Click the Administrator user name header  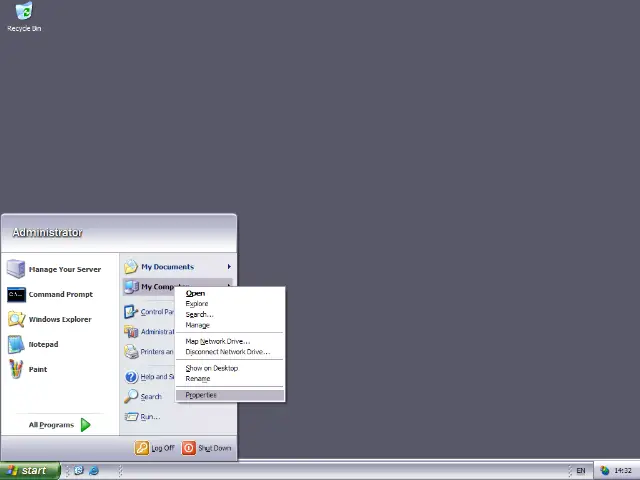tap(47, 232)
